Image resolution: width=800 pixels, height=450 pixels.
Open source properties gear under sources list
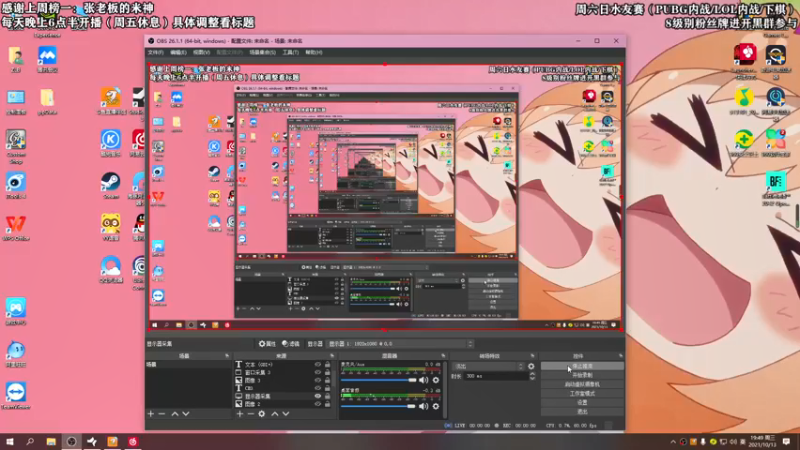click(262, 414)
